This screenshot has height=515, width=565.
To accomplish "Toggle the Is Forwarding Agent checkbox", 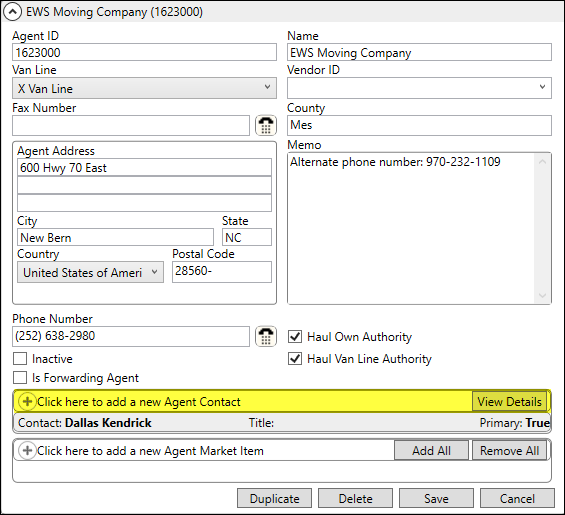I will (x=20, y=378).
